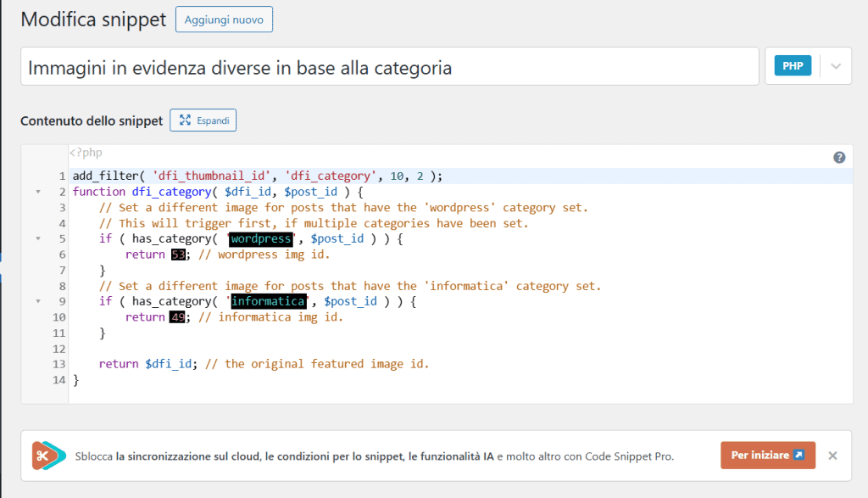Open the snippet type dropdown next to PHP
868x498 pixels.
[835, 64]
